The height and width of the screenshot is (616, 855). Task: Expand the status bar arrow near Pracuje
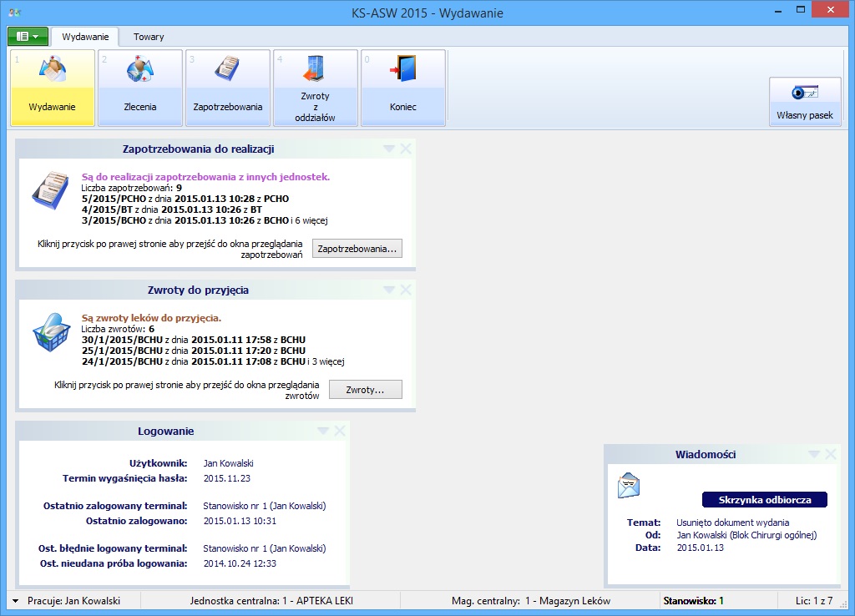16,601
